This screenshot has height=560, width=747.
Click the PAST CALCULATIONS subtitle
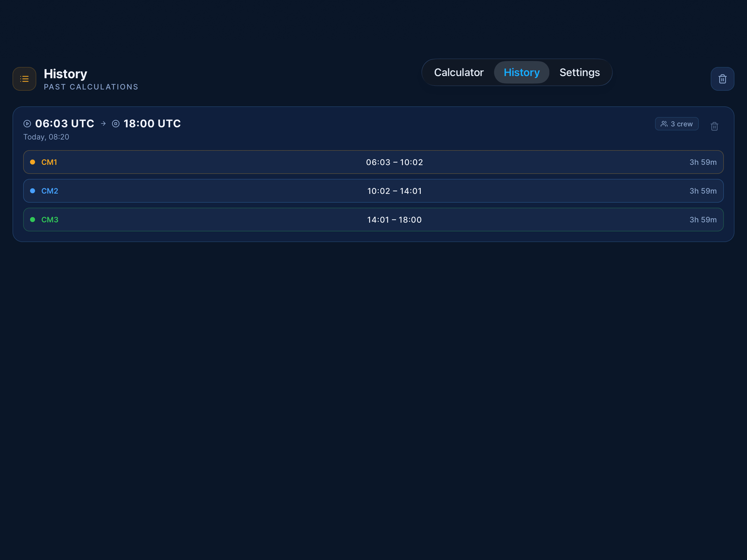click(91, 87)
